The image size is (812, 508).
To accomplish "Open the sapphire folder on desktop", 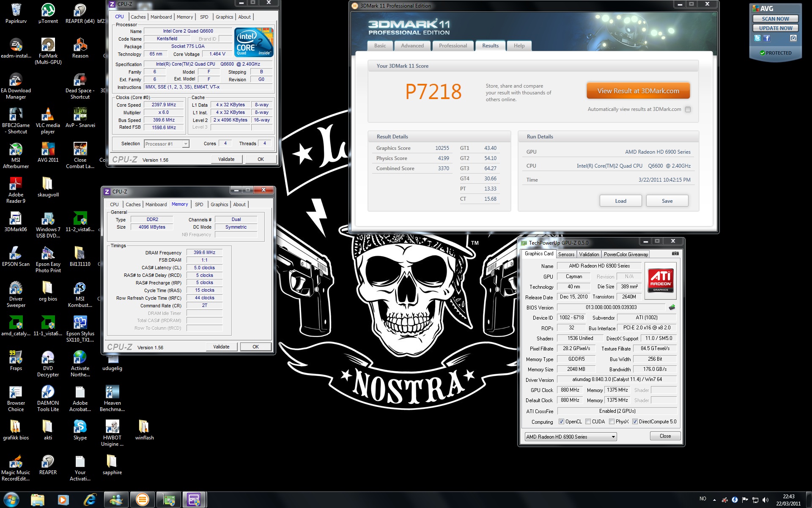I will pos(112,464).
